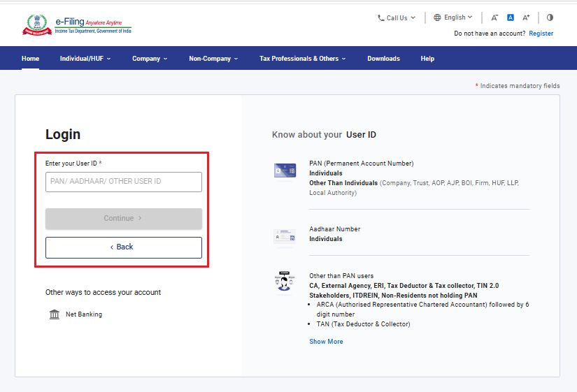Click 'Do not have an account?' text
Screen dimensions: 577x392
click(490, 34)
